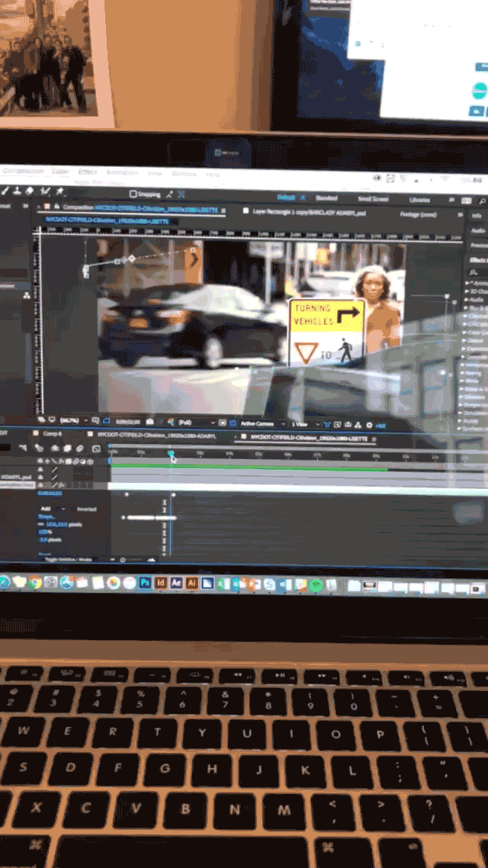Screen dimensions: 488x868
Task: Toggle the Inverted mask option
Action: pos(85,509)
